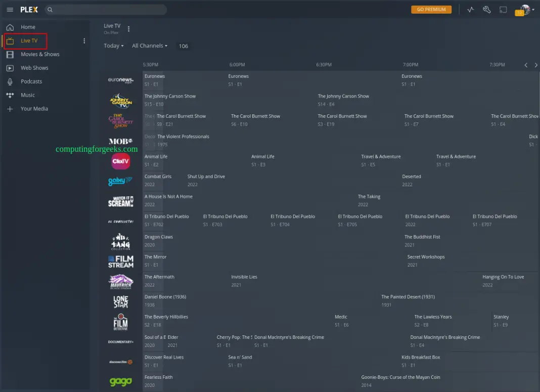Click the Podcasts microphone icon

[11, 81]
